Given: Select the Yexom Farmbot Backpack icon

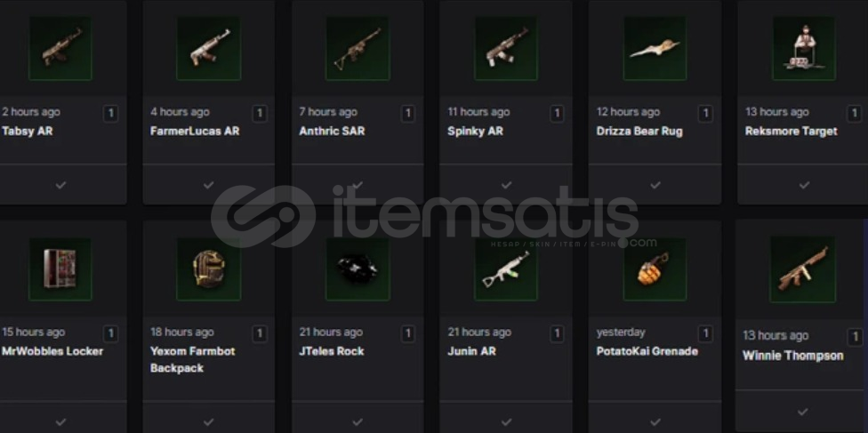Looking at the screenshot, I should point(209,269).
